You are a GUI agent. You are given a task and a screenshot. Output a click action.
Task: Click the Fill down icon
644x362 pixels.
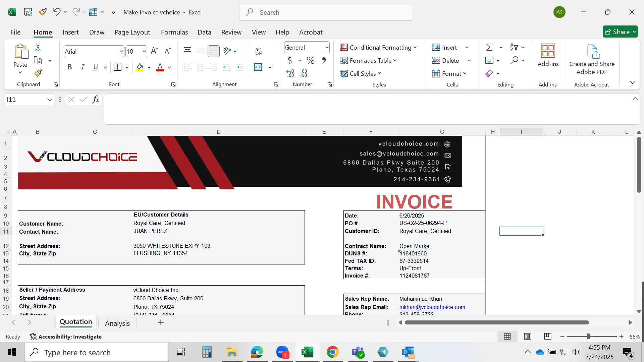click(x=489, y=60)
